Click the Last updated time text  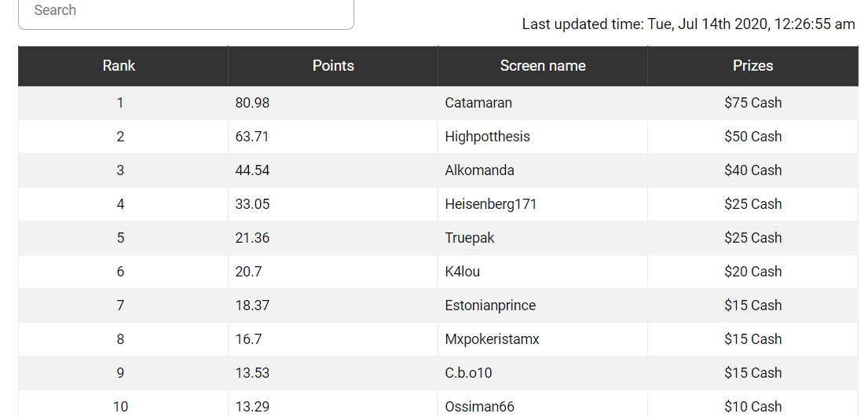point(688,24)
